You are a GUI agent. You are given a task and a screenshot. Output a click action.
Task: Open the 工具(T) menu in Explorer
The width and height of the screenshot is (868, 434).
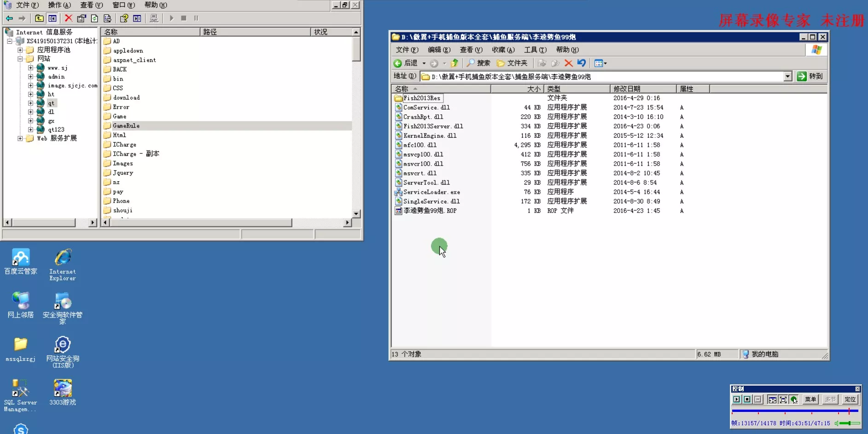click(x=535, y=50)
